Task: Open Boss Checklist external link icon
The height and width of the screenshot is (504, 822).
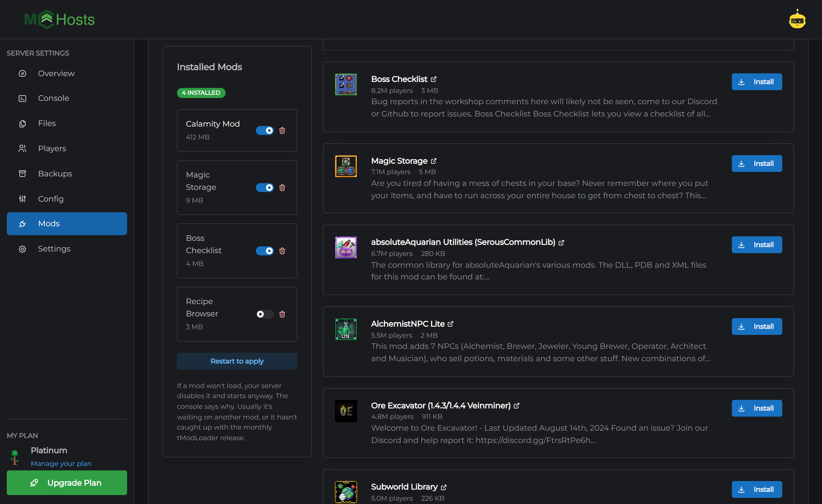Action: pos(433,80)
